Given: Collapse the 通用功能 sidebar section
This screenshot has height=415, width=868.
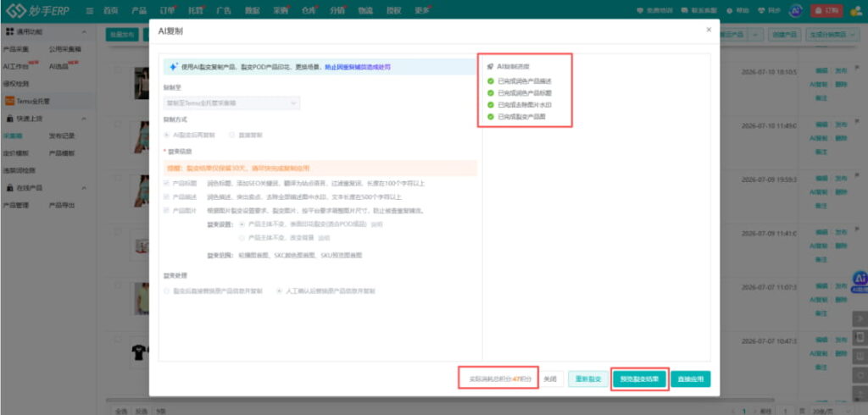Looking at the screenshot, I should coord(84,32).
